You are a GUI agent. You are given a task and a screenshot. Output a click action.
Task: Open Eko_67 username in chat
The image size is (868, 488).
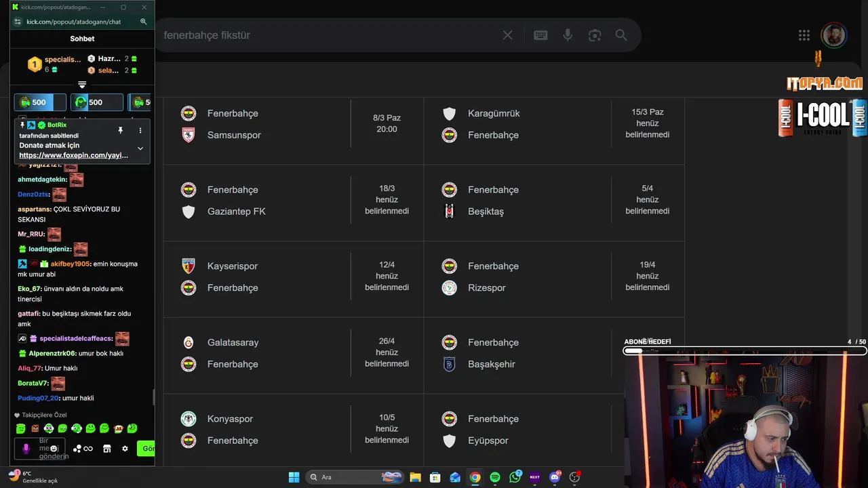click(29, 289)
